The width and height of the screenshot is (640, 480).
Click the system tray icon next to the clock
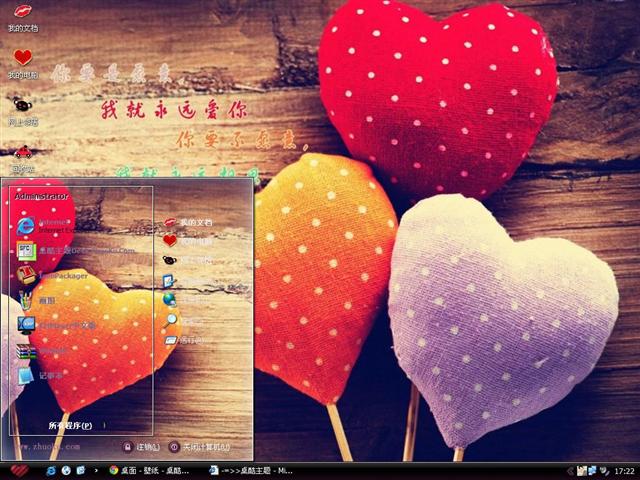point(604,471)
